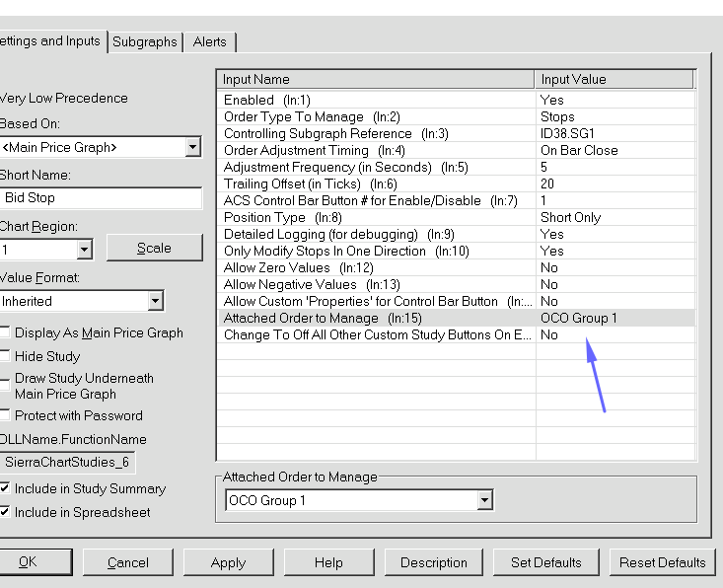Switch to the Subgraphs tab
Image resolution: width=723 pixels, height=588 pixels.
[x=145, y=42]
